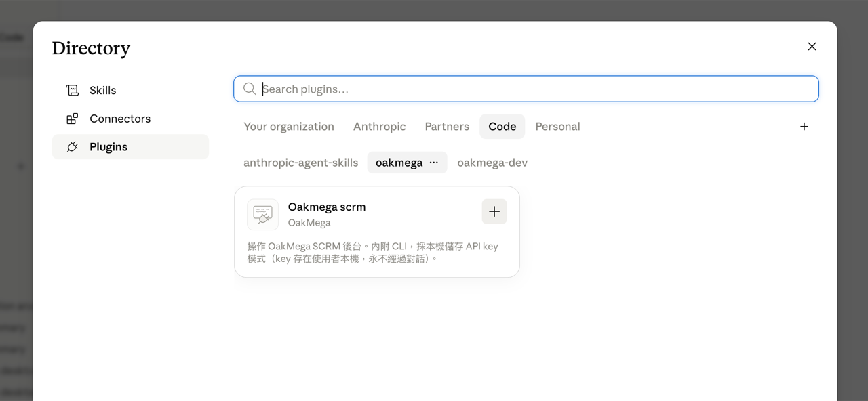The width and height of the screenshot is (868, 401).
Task: Click the Plugins plug icon in sidebar
Action: [72, 147]
